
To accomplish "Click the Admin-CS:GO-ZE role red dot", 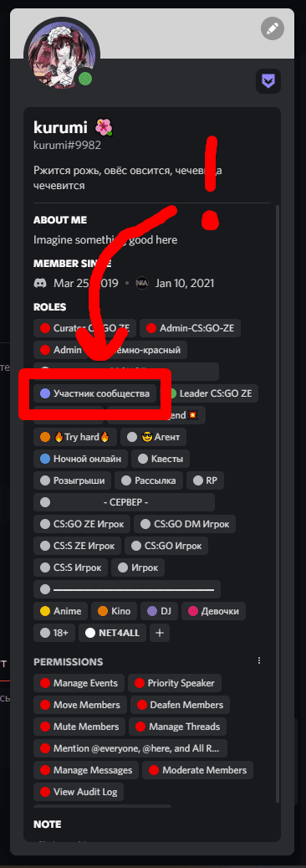I will coord(151,328).
